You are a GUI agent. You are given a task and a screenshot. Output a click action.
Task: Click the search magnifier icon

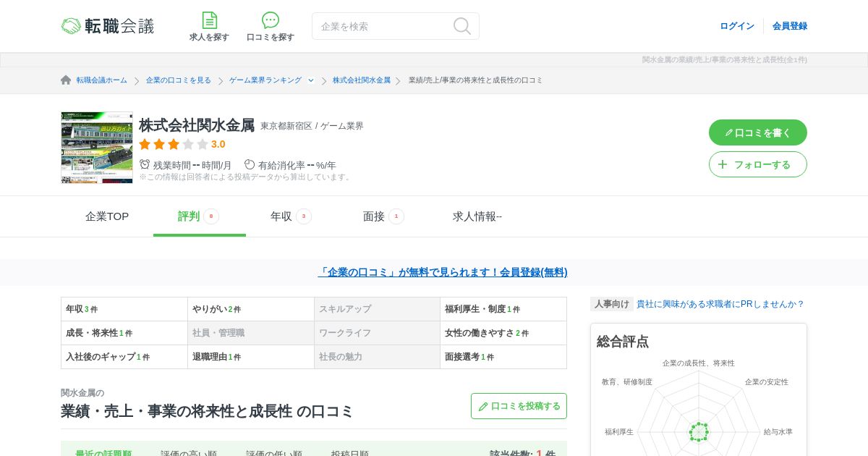[462, 26]
